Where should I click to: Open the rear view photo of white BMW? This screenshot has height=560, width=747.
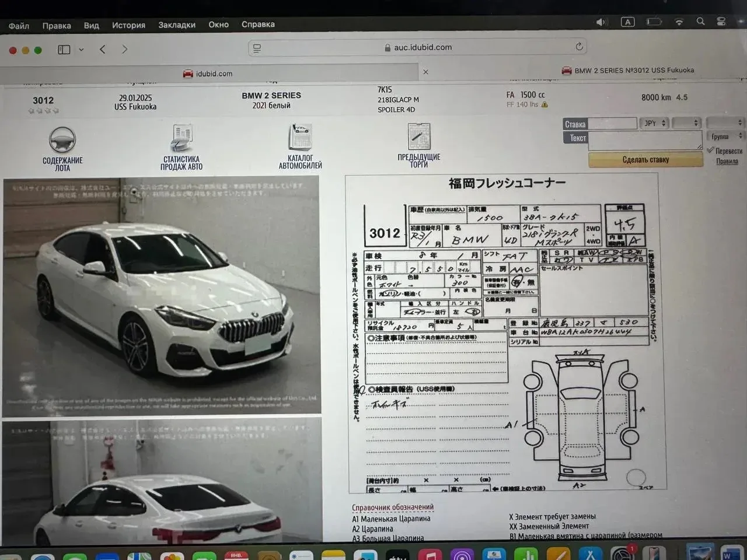click(x=162, y=481)
